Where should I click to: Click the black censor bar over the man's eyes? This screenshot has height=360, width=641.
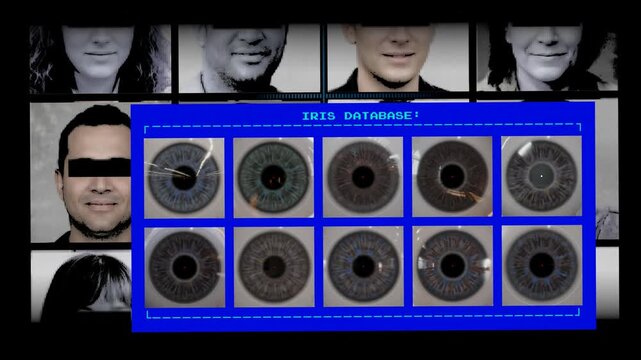[99, 168]
